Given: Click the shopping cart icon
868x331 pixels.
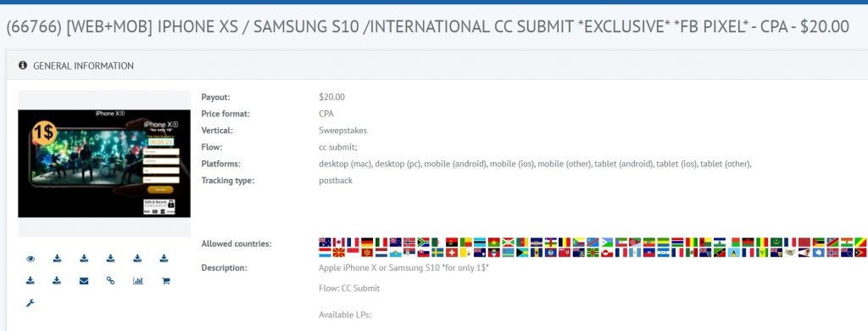Looking at the screenshot, I should pos(165,281).
